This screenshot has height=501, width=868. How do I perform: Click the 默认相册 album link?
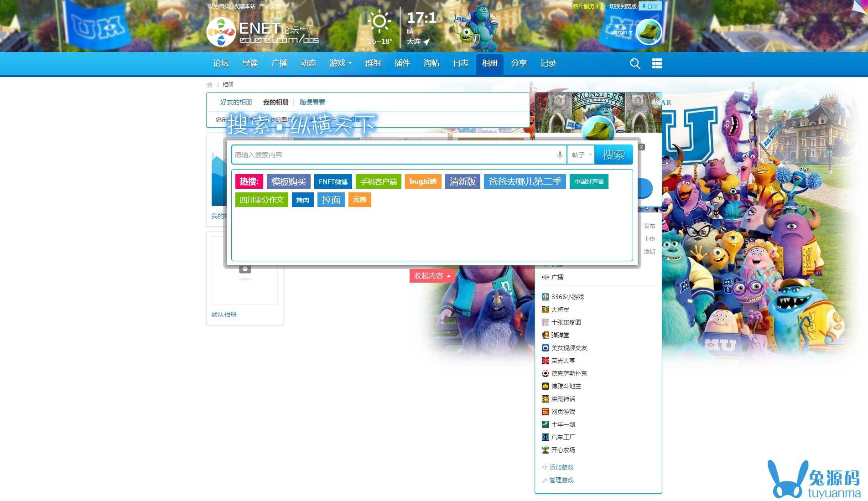click(224, 315)
